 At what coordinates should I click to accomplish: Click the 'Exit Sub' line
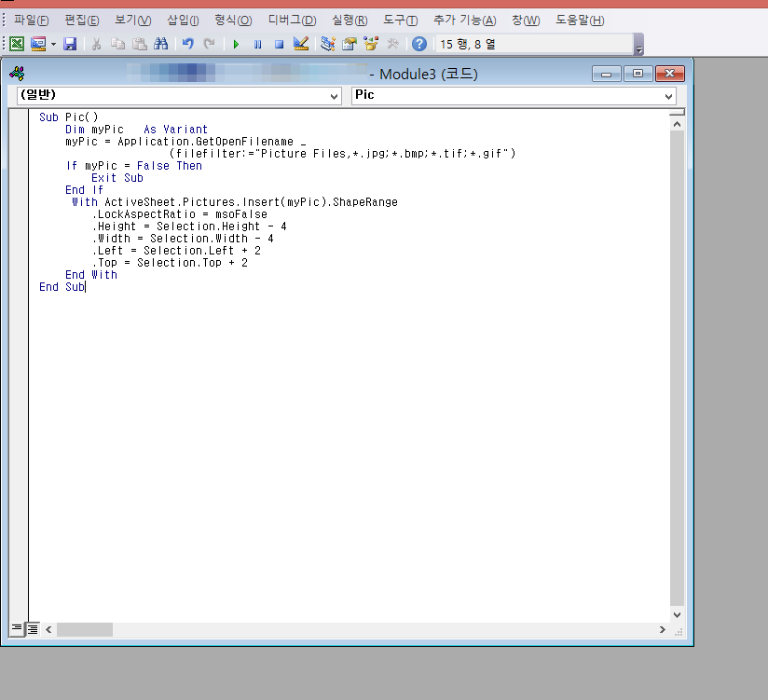coord(117,178)
